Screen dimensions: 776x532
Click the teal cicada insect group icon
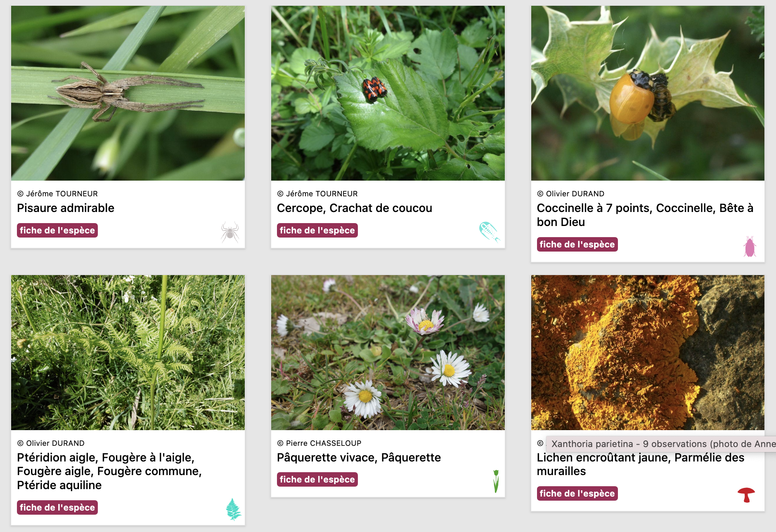tap(490, 232)
